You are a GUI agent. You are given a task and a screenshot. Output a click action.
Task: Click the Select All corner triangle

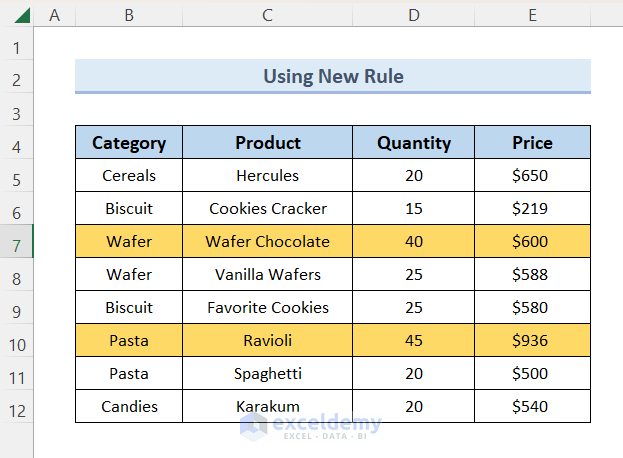point(17,15)
